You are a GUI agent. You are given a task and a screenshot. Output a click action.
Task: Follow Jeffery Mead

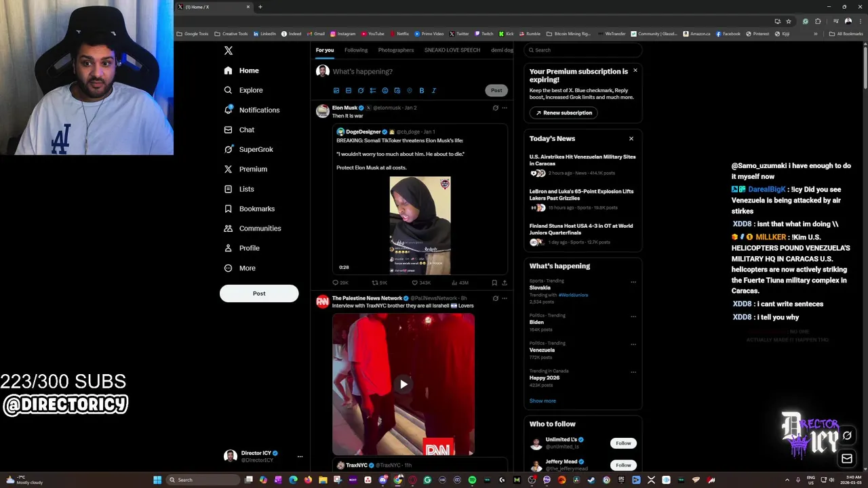tap(623, 465)
